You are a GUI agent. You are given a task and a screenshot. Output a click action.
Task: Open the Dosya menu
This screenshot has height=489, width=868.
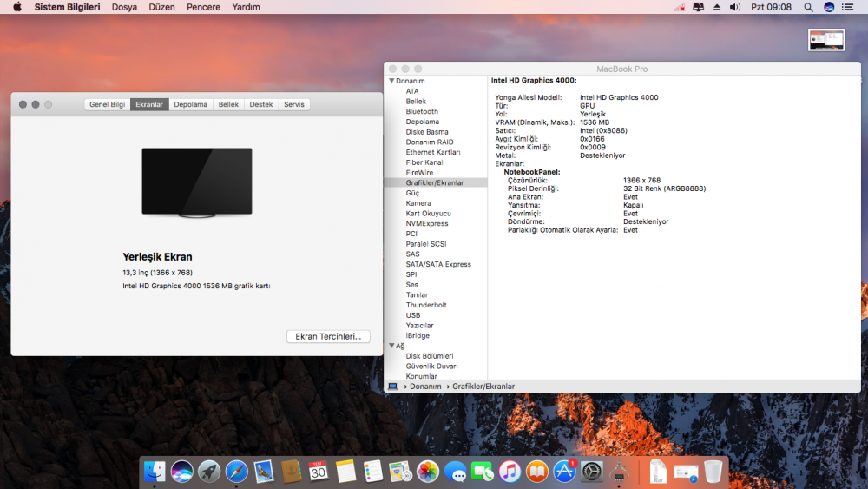point(124,7)
